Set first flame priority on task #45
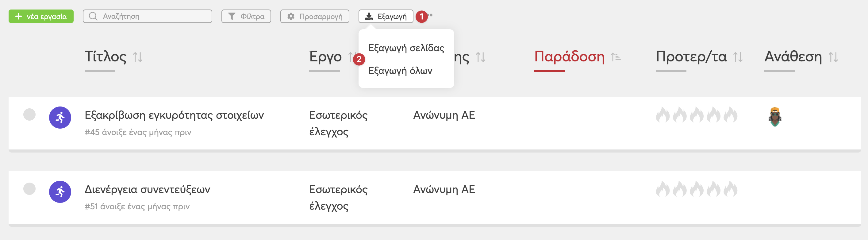Screen dimensions: 868x240 click(x=663, y=115)
